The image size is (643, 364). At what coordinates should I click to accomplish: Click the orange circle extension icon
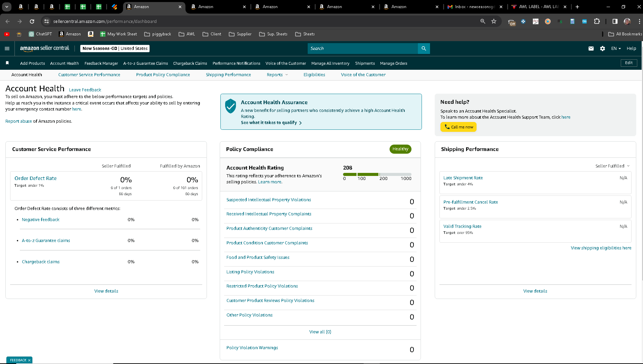(x=548, y=21)
